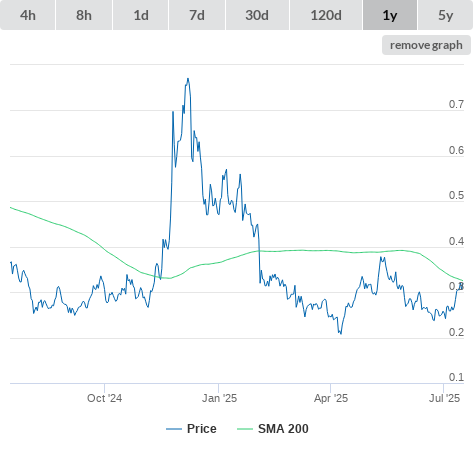Select the 4h time range tab
This screenshot has height=455, width=474.
28,15
